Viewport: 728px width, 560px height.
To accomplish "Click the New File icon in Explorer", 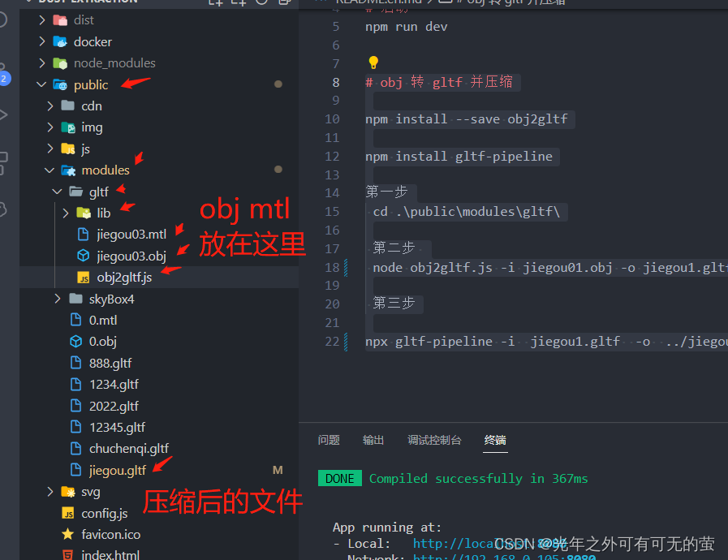I will point(215,4).
